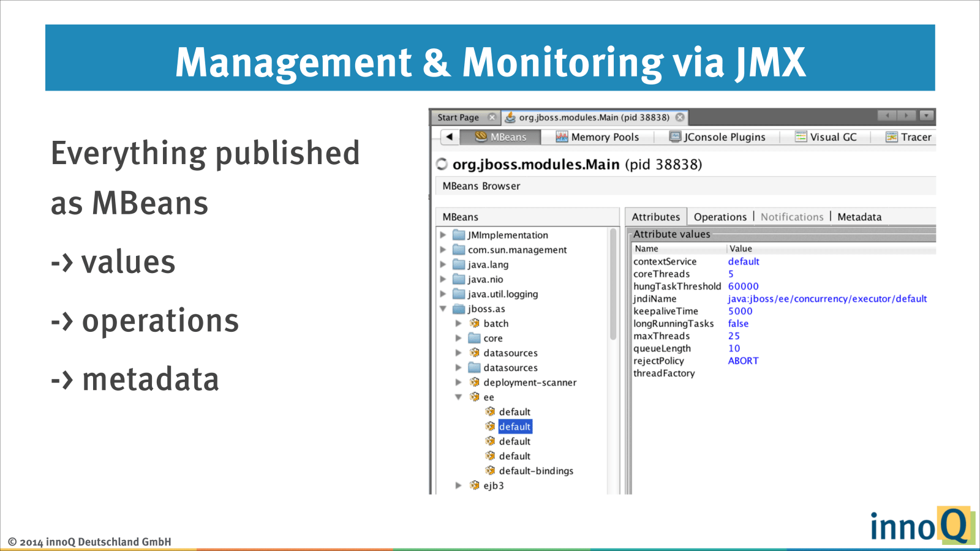
Task: Click the jndiName value java:jboss/ee/concurrency/executor/default
Action: pyautogui.click(x=827, y=299)
